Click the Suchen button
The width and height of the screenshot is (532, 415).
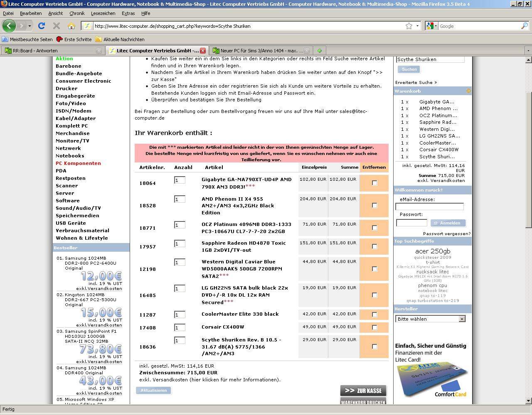point(409,69)
